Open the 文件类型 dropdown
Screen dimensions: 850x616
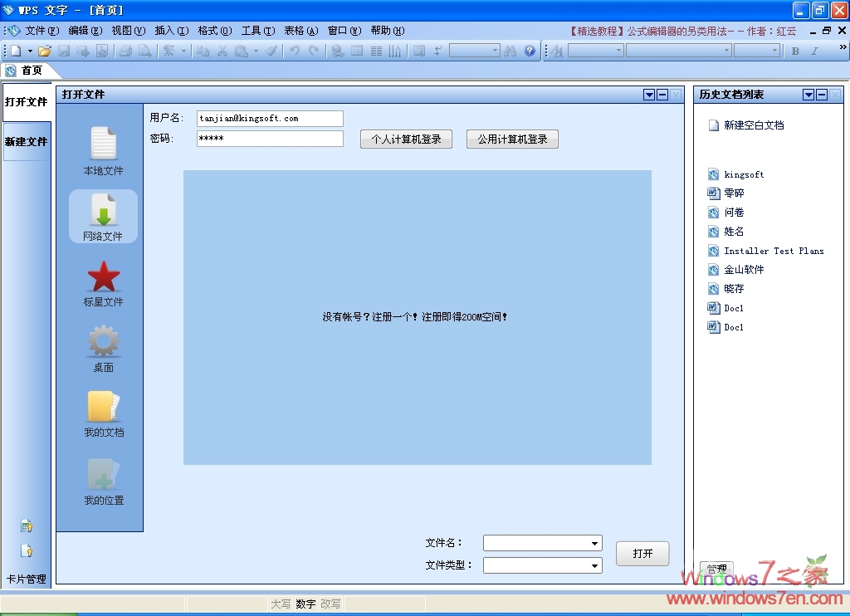[543, 565]
